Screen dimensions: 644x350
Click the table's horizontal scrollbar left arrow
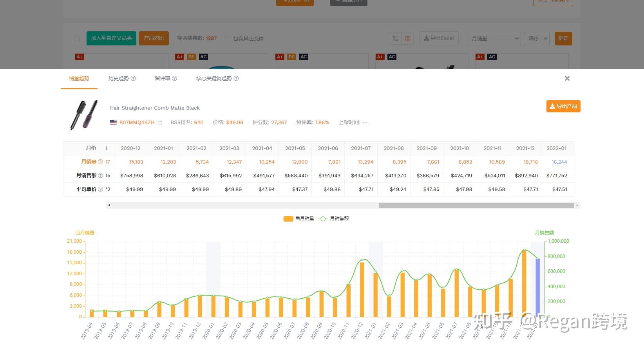(109, 205)
